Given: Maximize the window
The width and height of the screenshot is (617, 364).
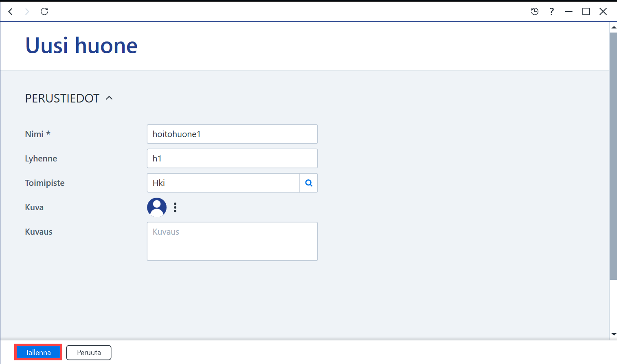Looking at the screenshot, I should point(586,11).
